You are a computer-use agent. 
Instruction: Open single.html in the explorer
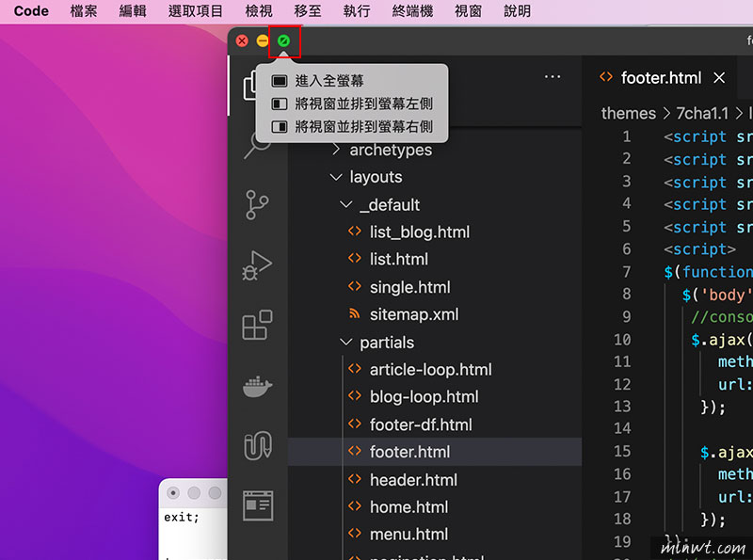pyautogui.click(x=435, y=287)
